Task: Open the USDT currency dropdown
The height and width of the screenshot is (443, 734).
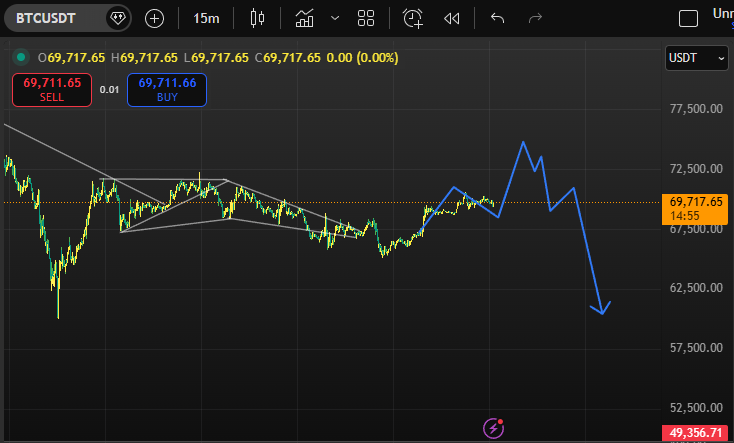Action: pyautogui.click(x=697, y=58)
